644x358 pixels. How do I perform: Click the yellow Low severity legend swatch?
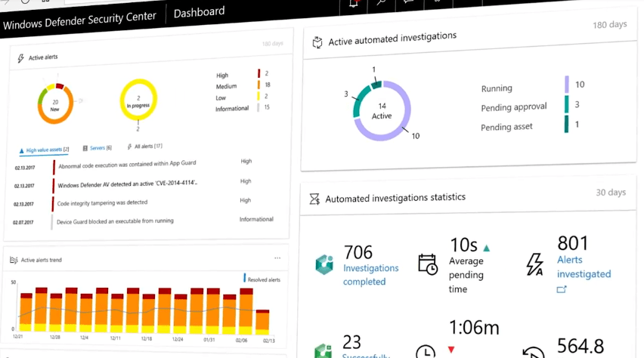[x=259, y=96]
